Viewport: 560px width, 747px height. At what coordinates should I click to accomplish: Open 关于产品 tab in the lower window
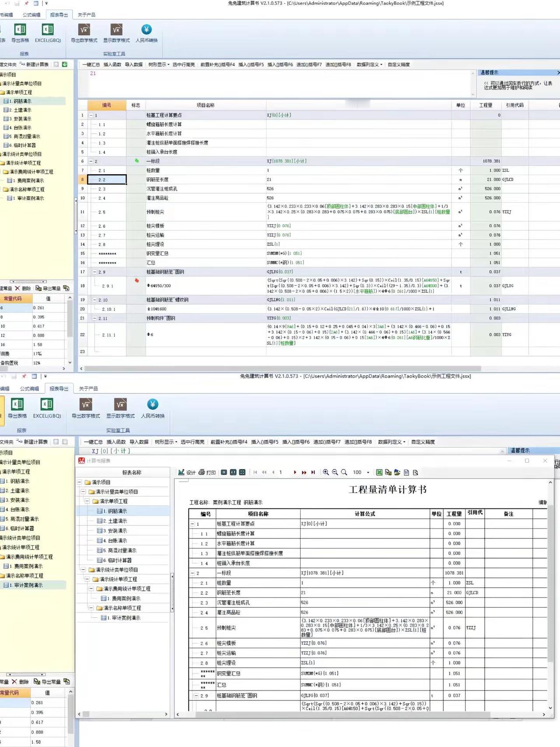[x=88, y=389]
